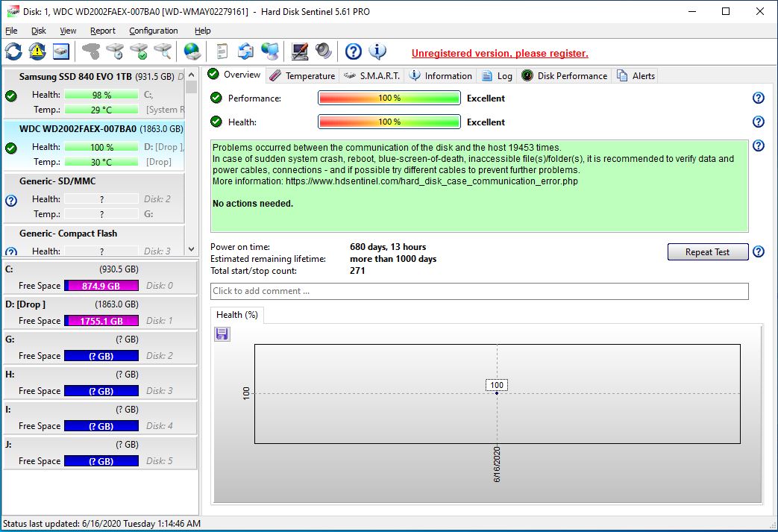This screenshot has height=532, width=778.
Task: Switch to the Temperature tab
Action: (303, 76)
